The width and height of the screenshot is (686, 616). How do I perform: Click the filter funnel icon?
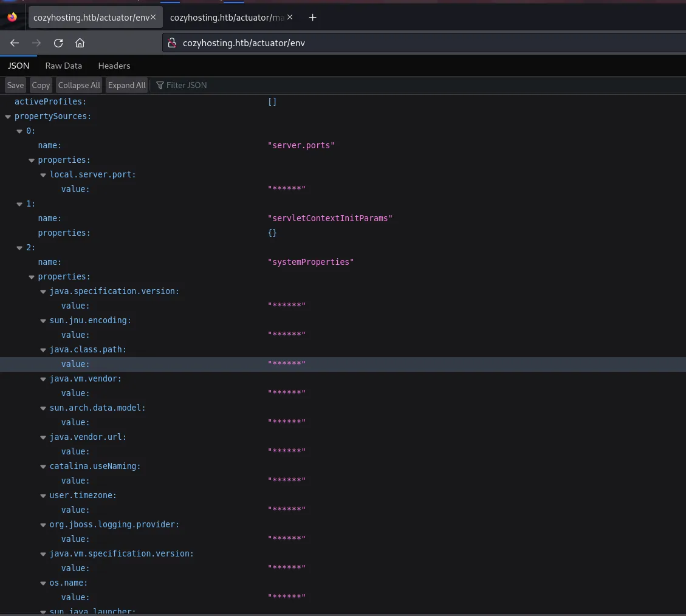(160, 85)
